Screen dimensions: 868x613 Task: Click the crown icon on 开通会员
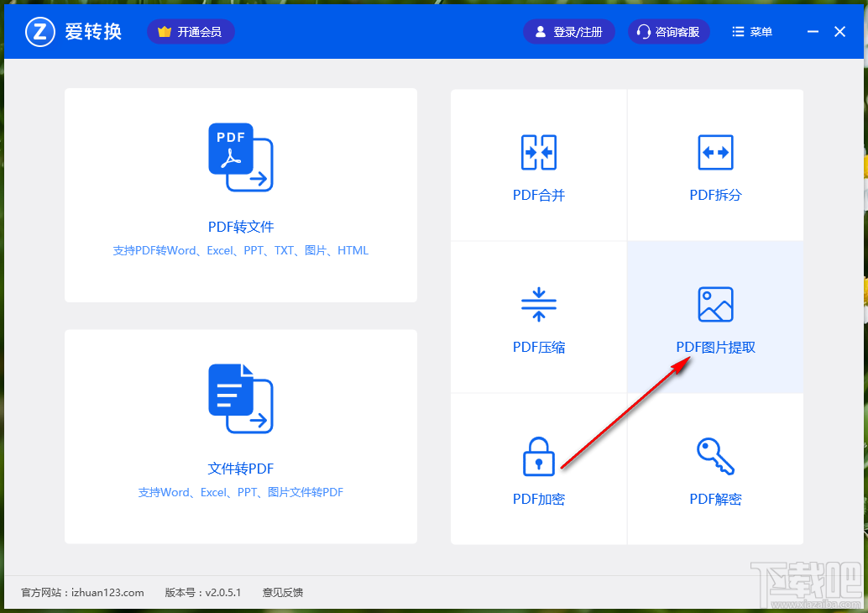(x=165, y=31)
